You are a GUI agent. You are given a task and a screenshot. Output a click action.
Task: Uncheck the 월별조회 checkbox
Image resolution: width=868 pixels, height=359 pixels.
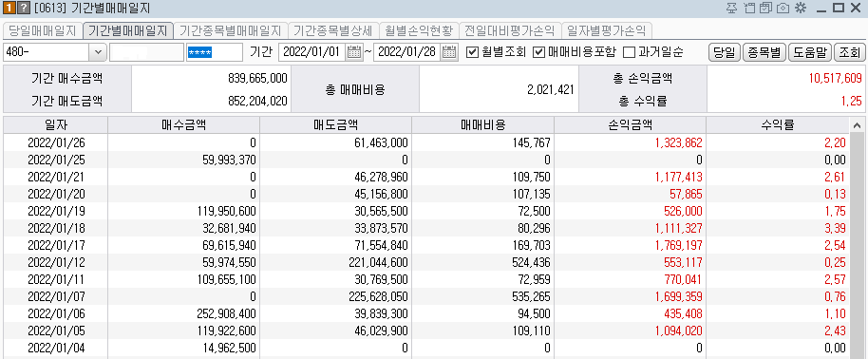[x=472, y=52]
